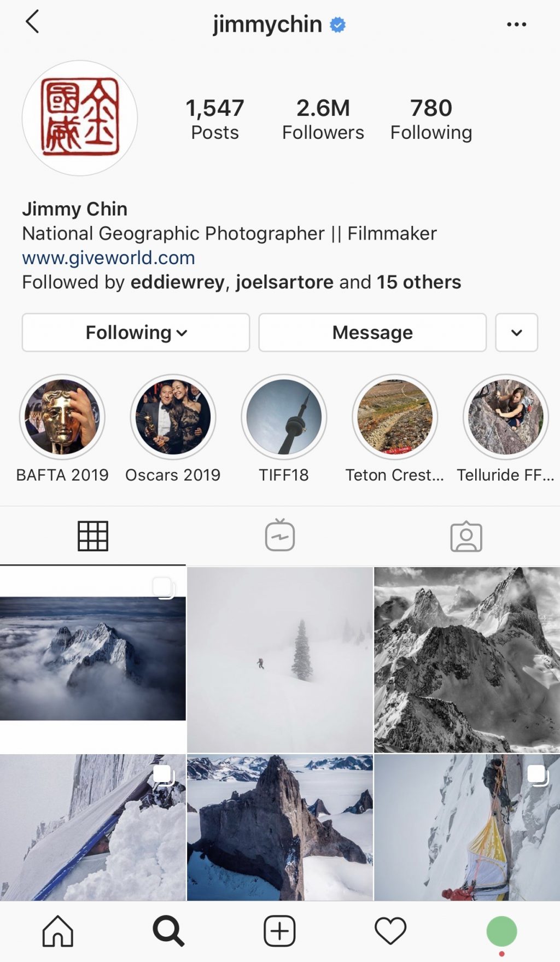The image size is (560, 962).
Task: Open the three-dot more options menu
Action: click(x=516, y=24)
